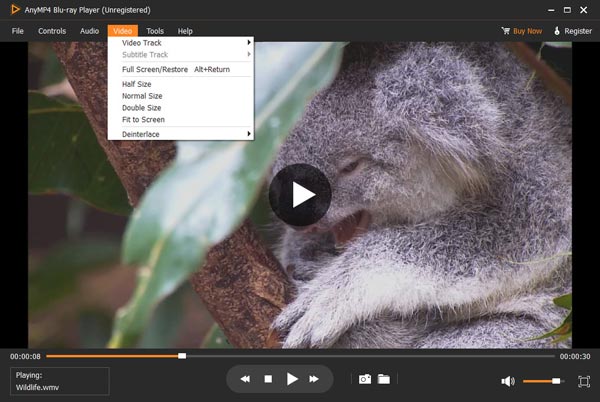Open the File menu
The height and width of the screenshot is (402, 600).
click(x=18, y=31)
